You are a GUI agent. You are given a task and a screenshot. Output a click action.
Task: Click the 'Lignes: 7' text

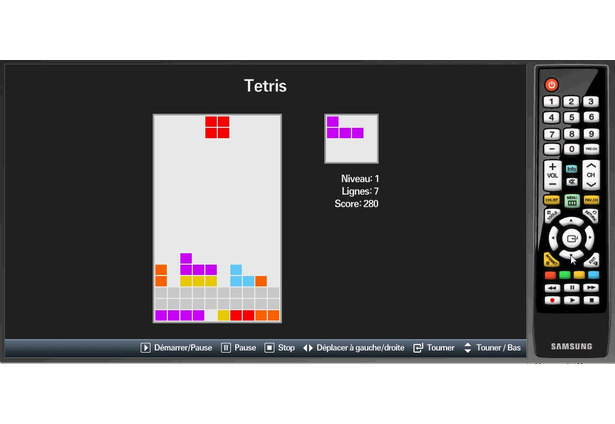coord(360,191)
